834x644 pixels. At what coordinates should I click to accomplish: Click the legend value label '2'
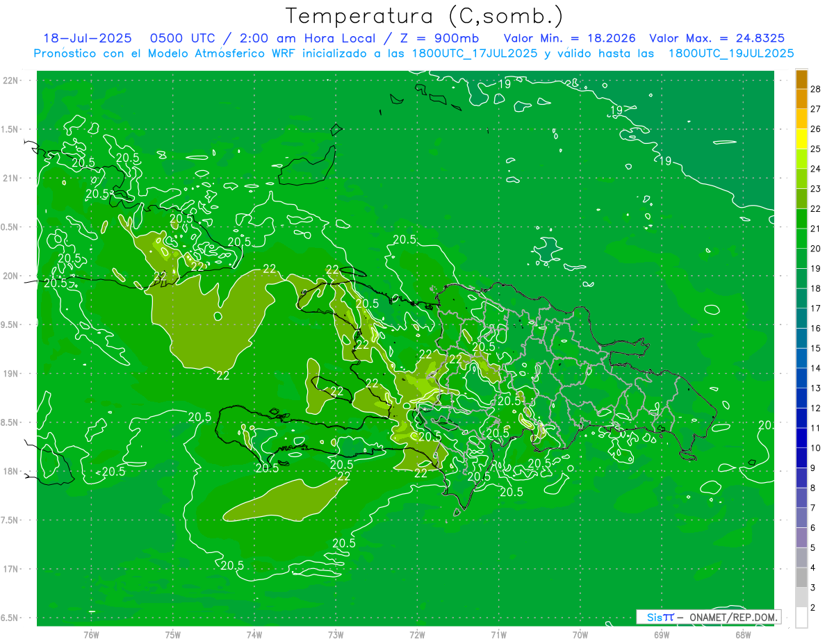point(813,608)
